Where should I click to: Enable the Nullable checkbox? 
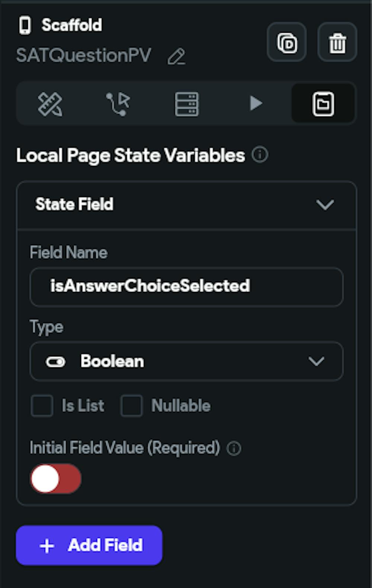click(131, 405)
